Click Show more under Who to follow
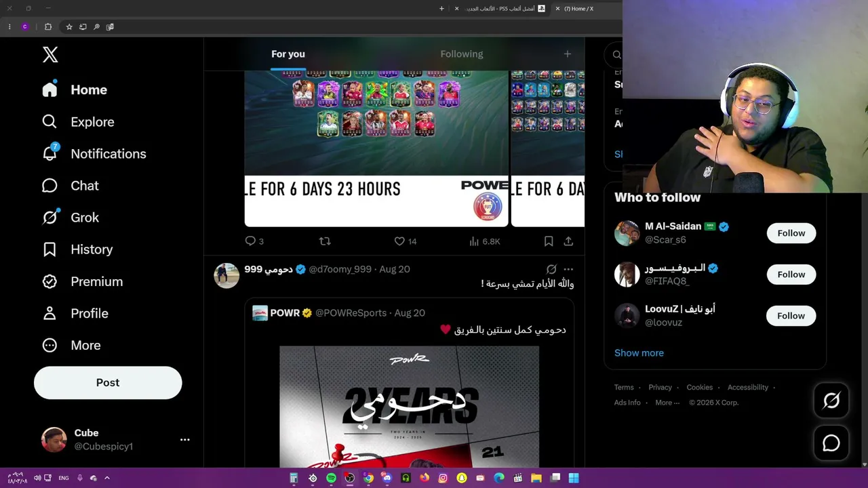 (x=639, y=353)
